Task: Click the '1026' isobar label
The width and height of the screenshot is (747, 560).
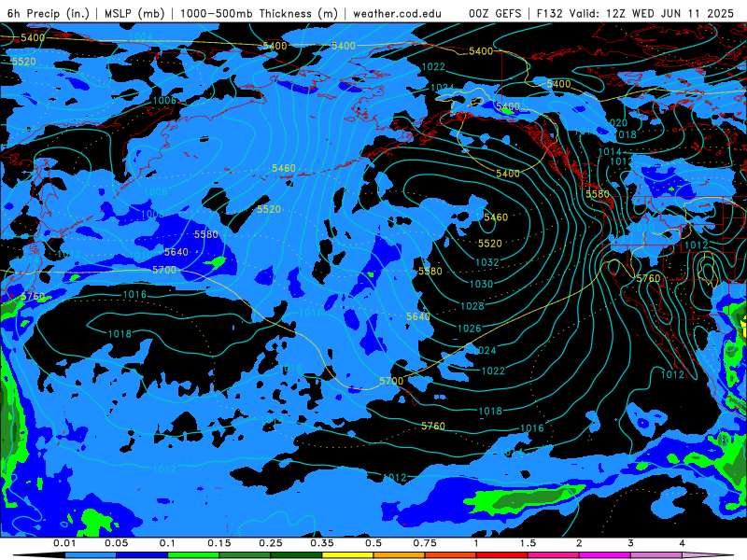Action: (x=470, y=329)
